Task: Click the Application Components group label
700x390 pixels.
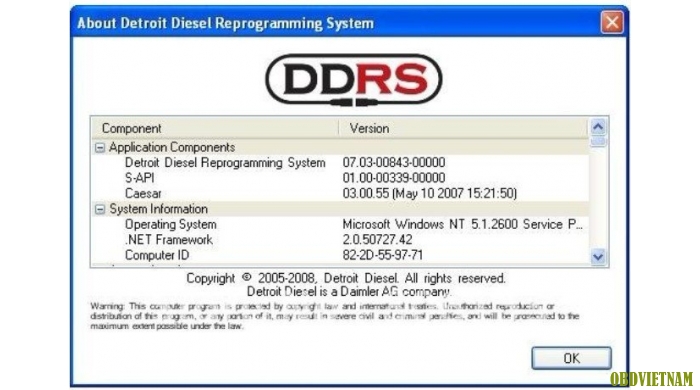Action: pyautogui.click(x=172, y=148)
